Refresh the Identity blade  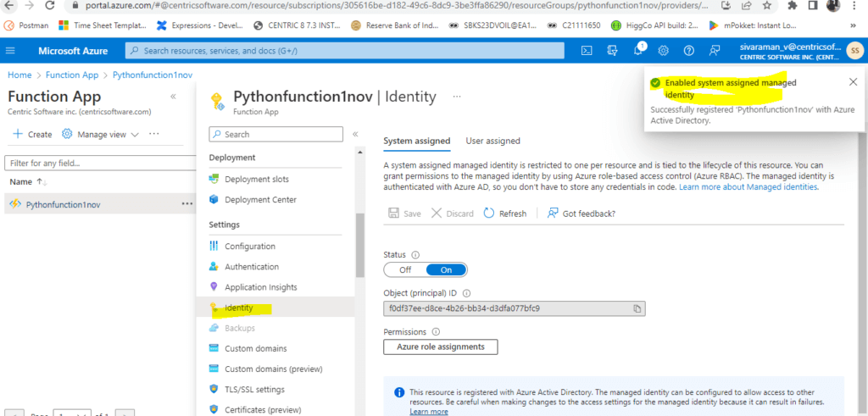505,214
